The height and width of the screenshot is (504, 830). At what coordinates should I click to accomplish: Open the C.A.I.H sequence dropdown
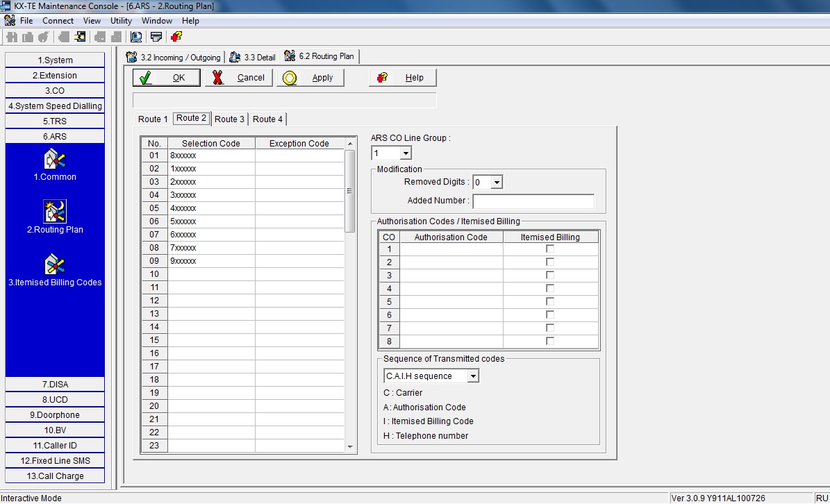click(473, 376)
